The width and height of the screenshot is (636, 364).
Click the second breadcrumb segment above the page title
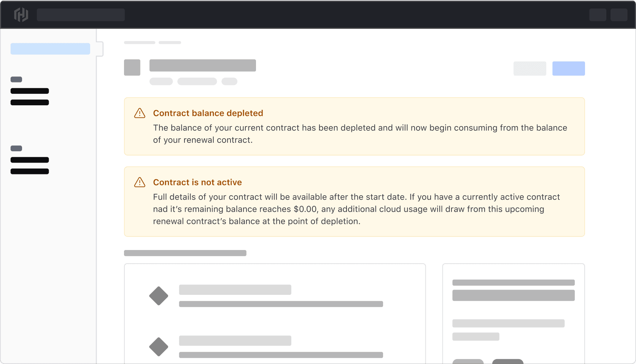(x=170, y=43)
